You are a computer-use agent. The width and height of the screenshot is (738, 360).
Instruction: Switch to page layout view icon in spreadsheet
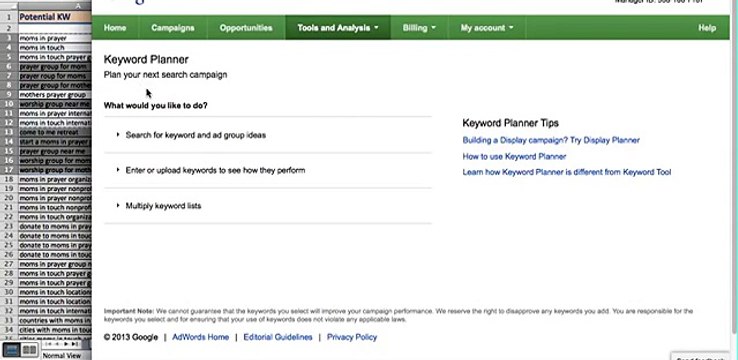pyautogui.click(x=29, y=350)
